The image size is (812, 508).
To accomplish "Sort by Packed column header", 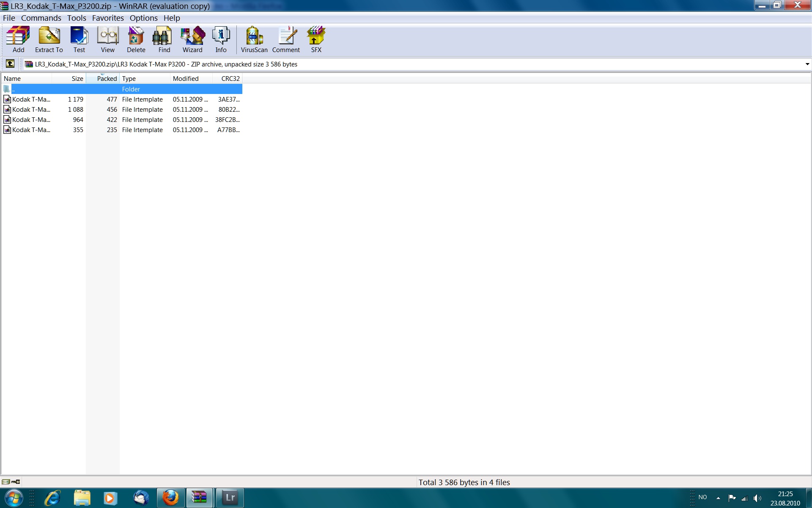I will pos(103,78).
